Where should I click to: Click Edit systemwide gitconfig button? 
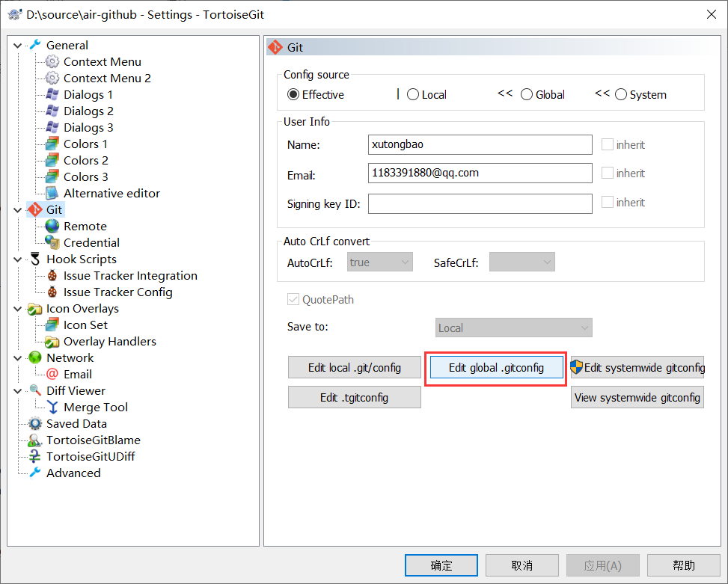[x=637, y=367]
